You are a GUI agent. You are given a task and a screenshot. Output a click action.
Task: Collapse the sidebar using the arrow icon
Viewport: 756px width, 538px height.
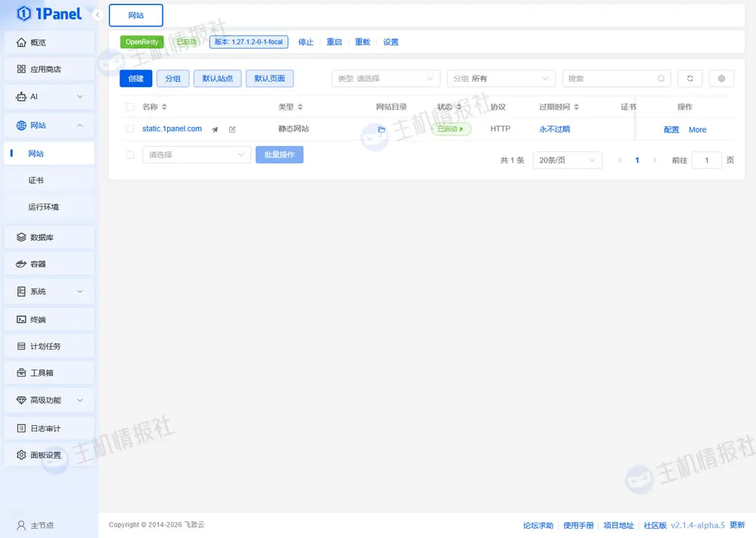98,14
